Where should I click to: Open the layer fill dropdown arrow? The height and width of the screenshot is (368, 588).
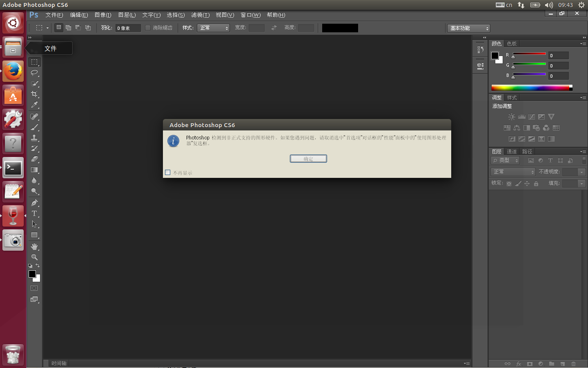pyautogui.click(x=582, y=184)
